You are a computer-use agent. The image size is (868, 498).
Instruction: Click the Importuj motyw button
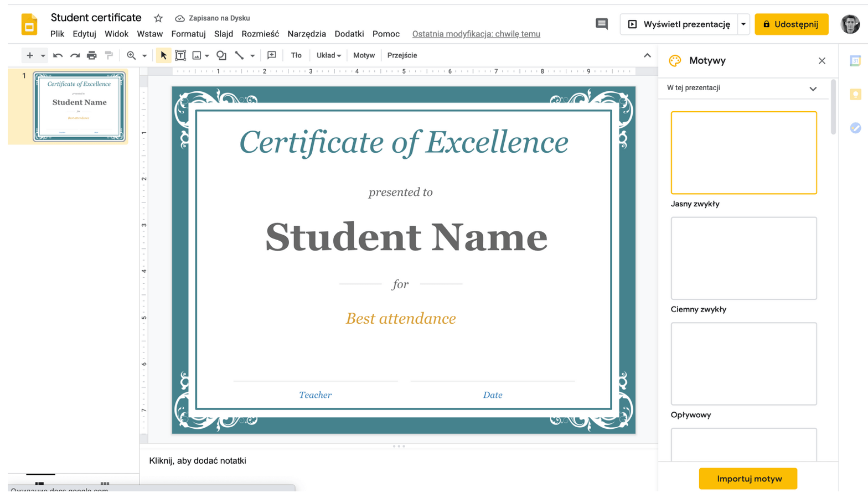coord(748,479)
